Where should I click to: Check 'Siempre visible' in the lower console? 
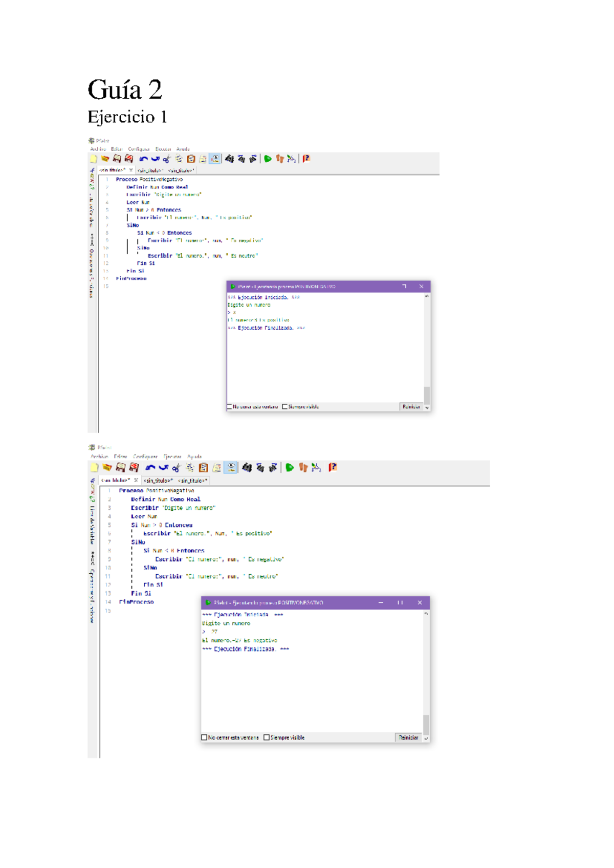pyautogui.click(x=267, y=737)
